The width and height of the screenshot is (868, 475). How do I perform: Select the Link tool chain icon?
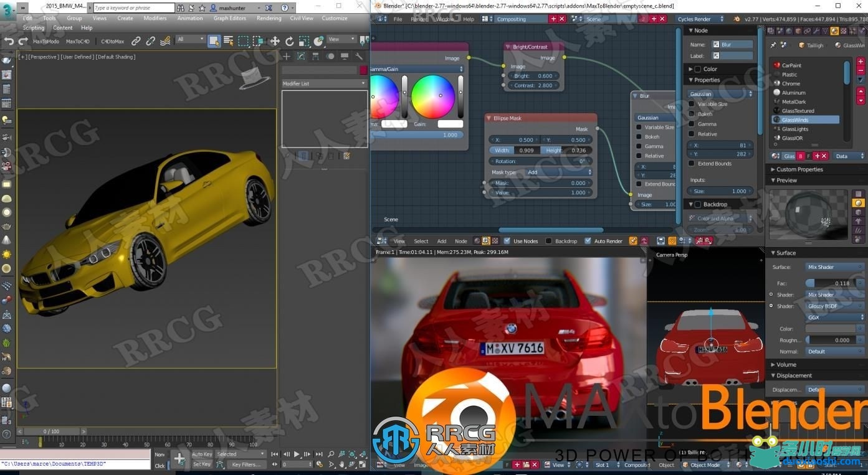(136, 41)
